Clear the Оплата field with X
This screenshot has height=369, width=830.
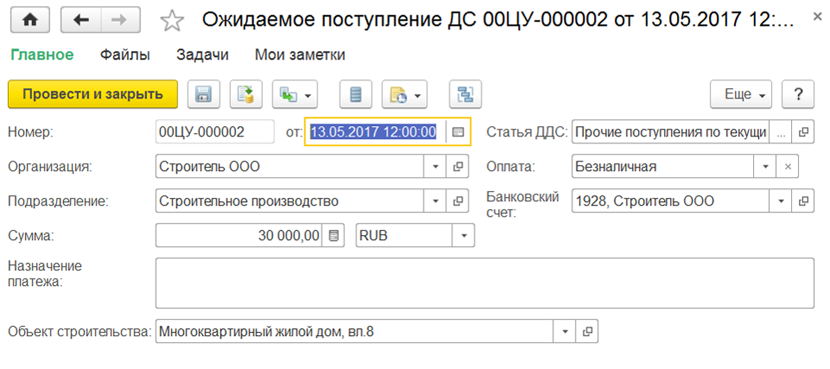click(x=788, y=167)
